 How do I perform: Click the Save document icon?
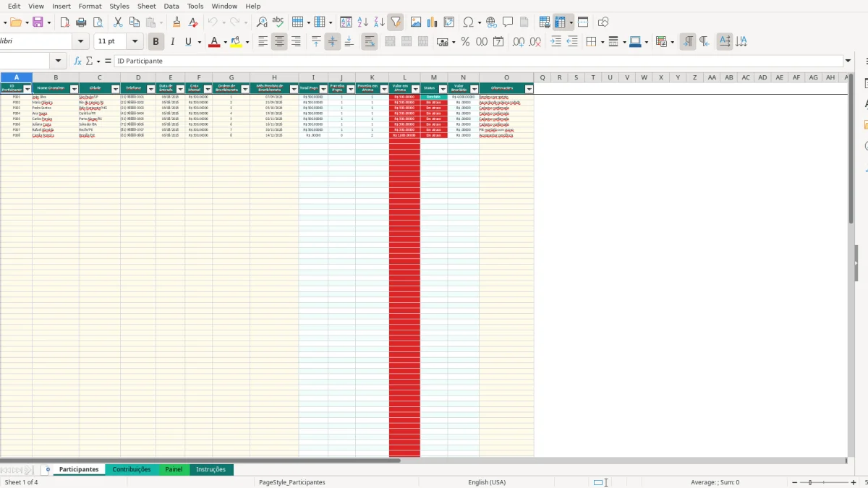pyautogui.click(x=38, y=22)
